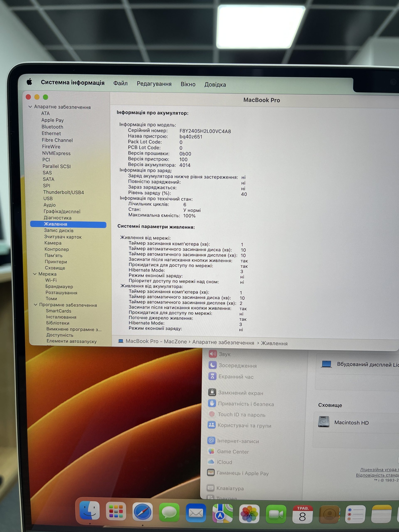Click the Звук icon in System Settings
The image size is (399, 532).
point(213,354)
